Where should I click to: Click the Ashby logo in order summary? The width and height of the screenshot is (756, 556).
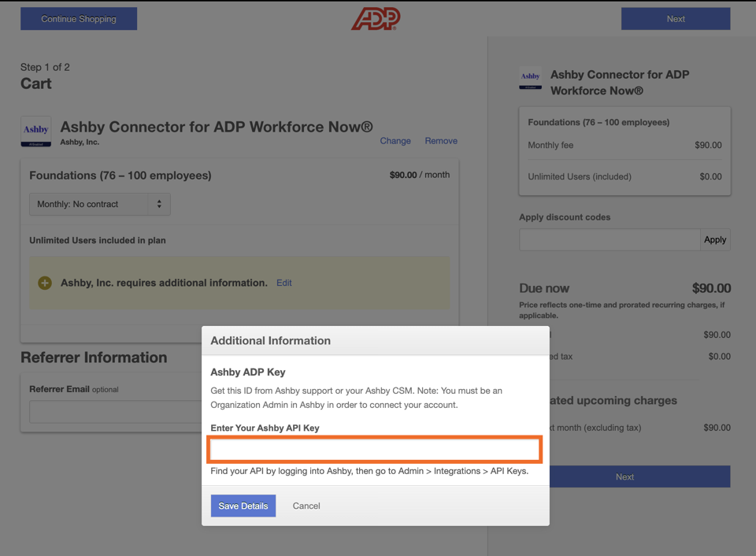(530, 78)
